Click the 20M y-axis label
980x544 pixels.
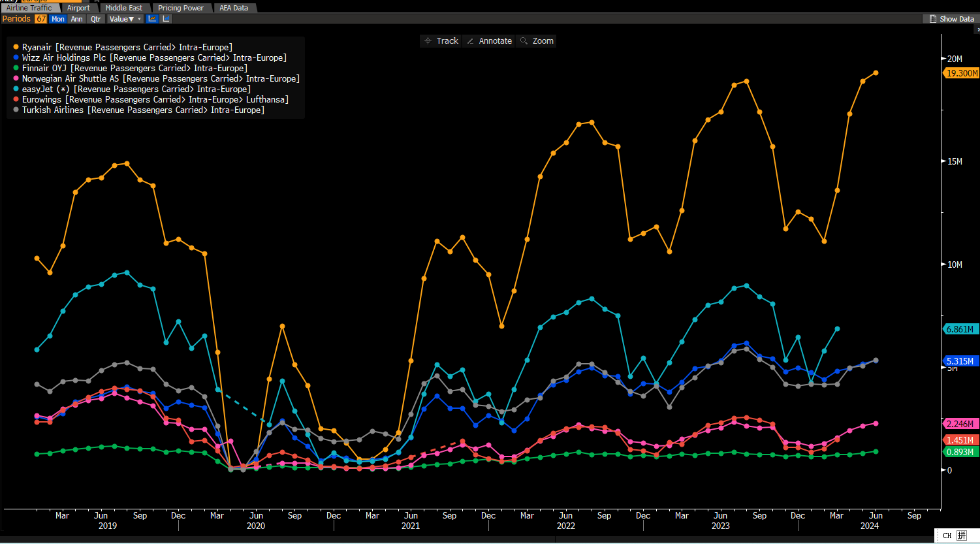click(955, 59)
